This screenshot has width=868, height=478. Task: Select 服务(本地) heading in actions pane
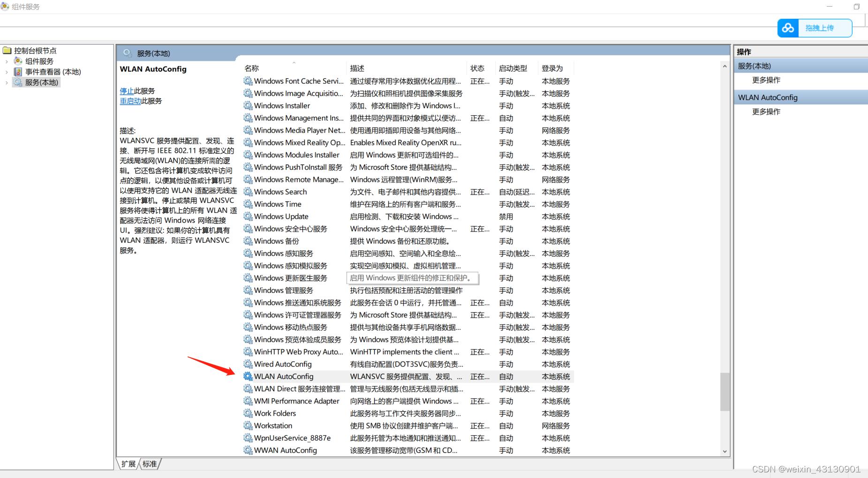[x=801, y=66]
